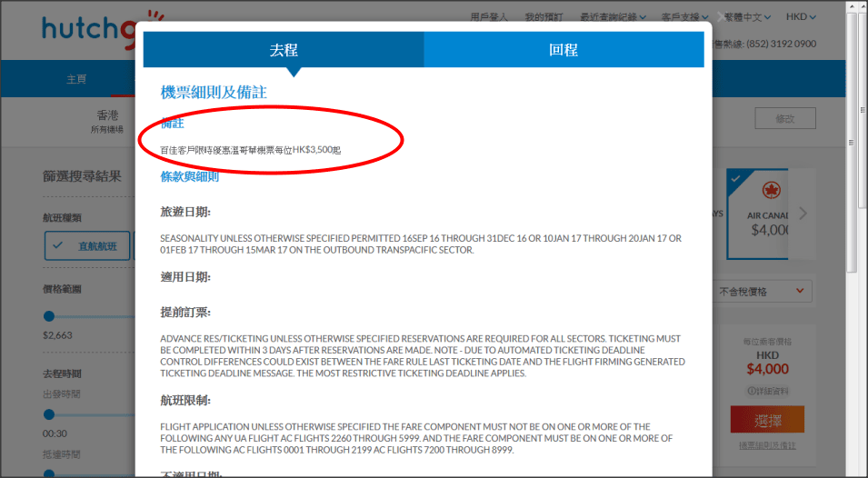This screenshot has height=478, width=868.
Task: Click the 出發時間 departure time slider handle
Action: pos(49,413)
